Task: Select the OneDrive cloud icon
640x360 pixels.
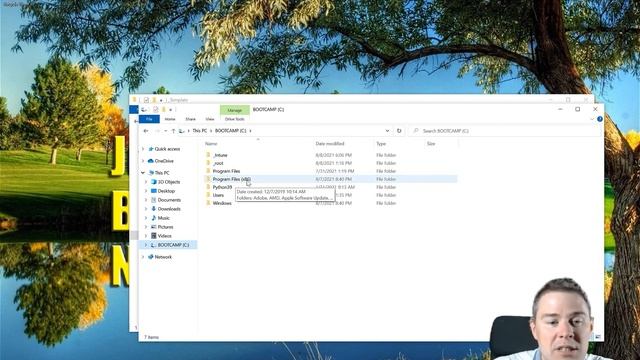Action: (x=151, y=161)
